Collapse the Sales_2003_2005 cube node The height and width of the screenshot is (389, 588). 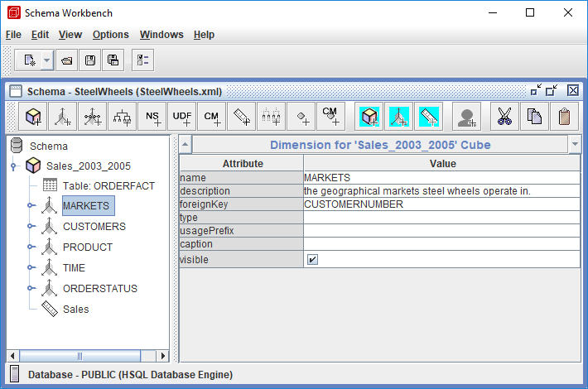[x=14, y=166]
